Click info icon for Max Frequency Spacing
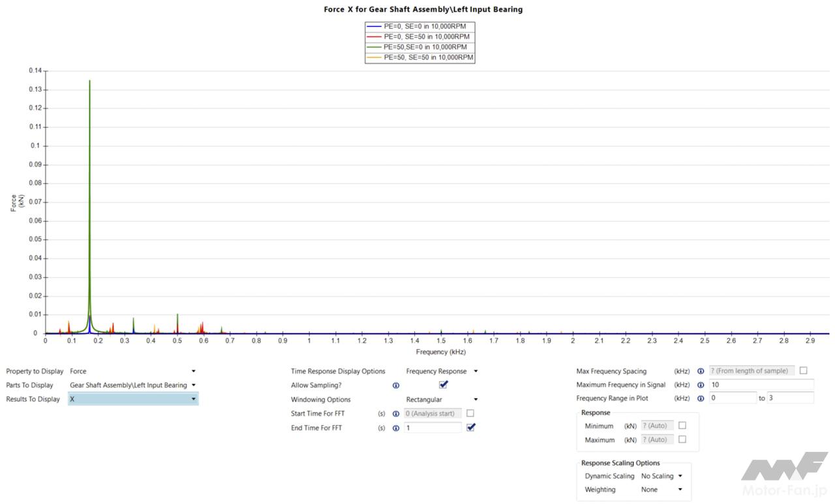Viewport: 835px width, 504px height. point(701,371)
